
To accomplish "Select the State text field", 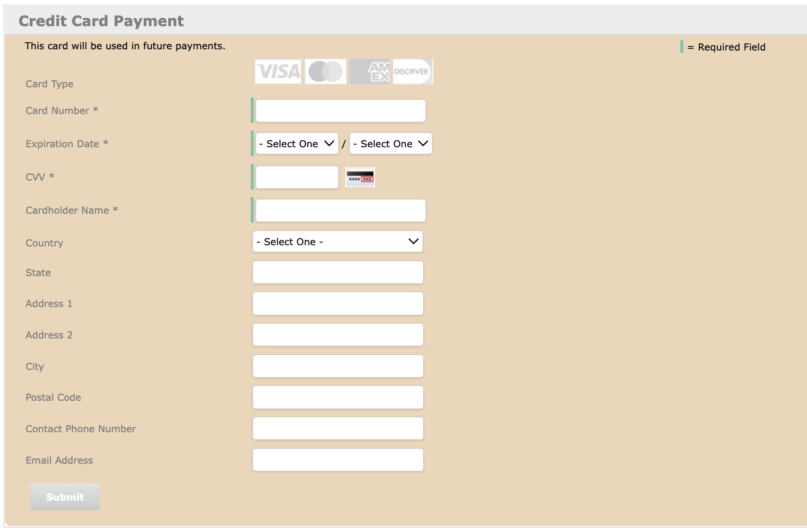I will tap(338, 272).
